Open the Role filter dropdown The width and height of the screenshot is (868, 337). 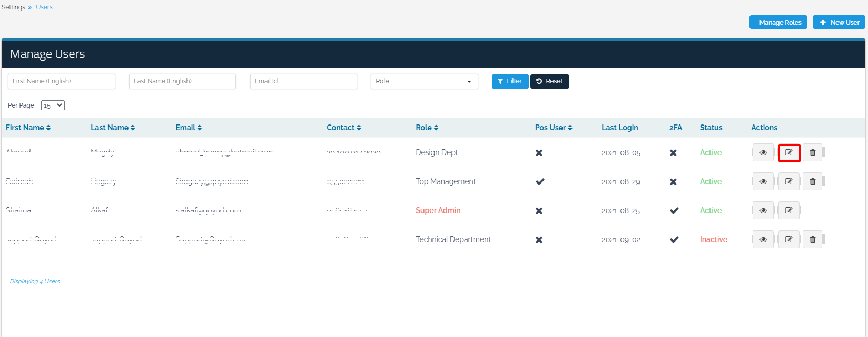(x=424, y=81)
